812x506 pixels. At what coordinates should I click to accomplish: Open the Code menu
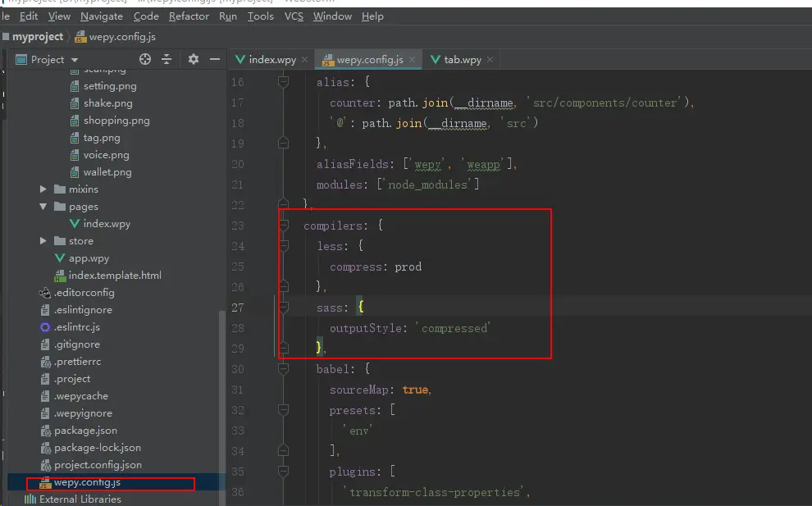click(146, 16)
